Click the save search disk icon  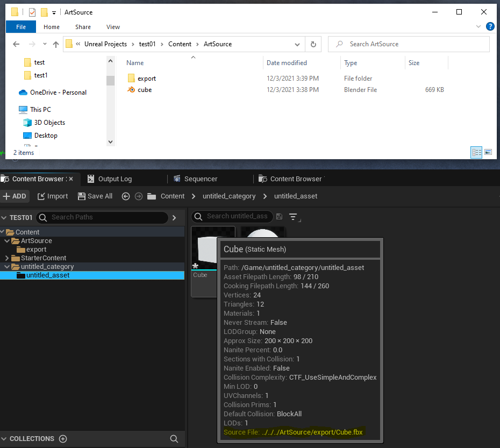point(278,216)
